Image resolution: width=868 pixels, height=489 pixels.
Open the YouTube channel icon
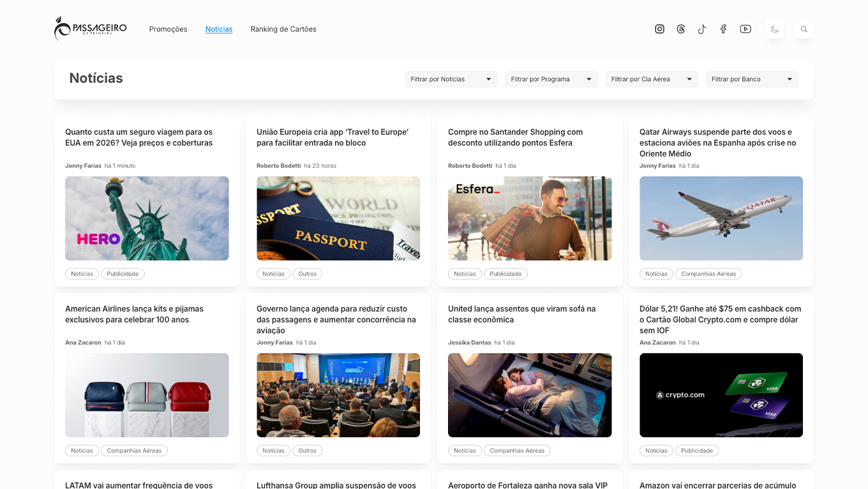coord(745,29)
